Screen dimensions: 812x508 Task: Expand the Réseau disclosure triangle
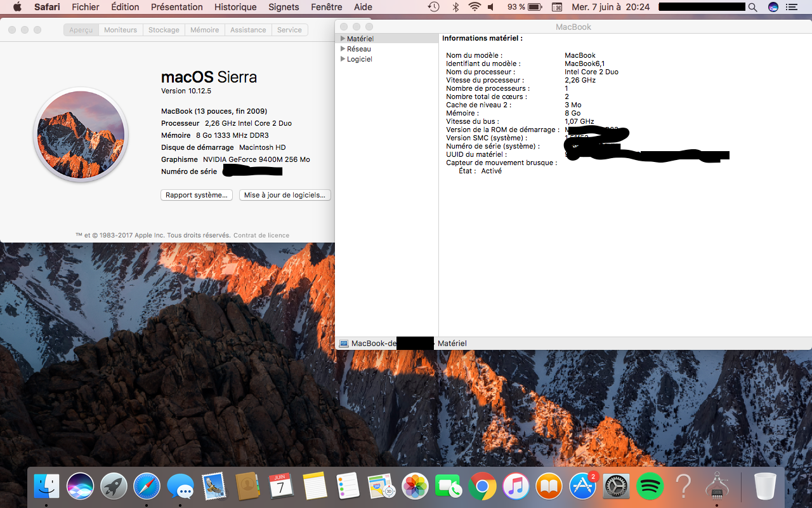click(343, 49)
